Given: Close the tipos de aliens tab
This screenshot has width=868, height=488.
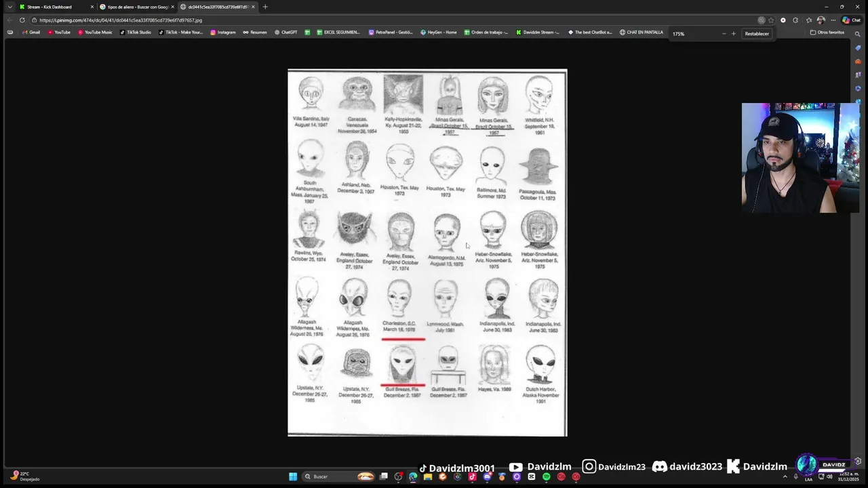Looking at the screenshot, I should pyautogui.click(x=172, y=7).
